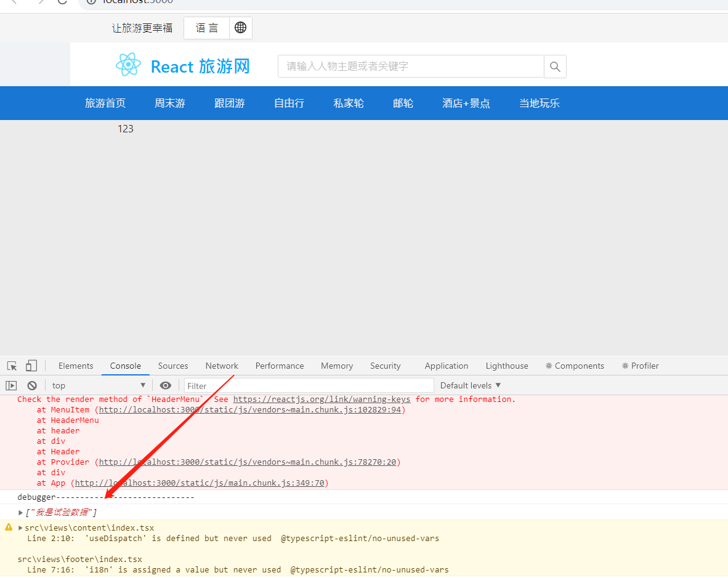Viewport: 728px width, 578px height.
Task: Expand the '我是试验数据' array log entry
Action: point(20,512)
